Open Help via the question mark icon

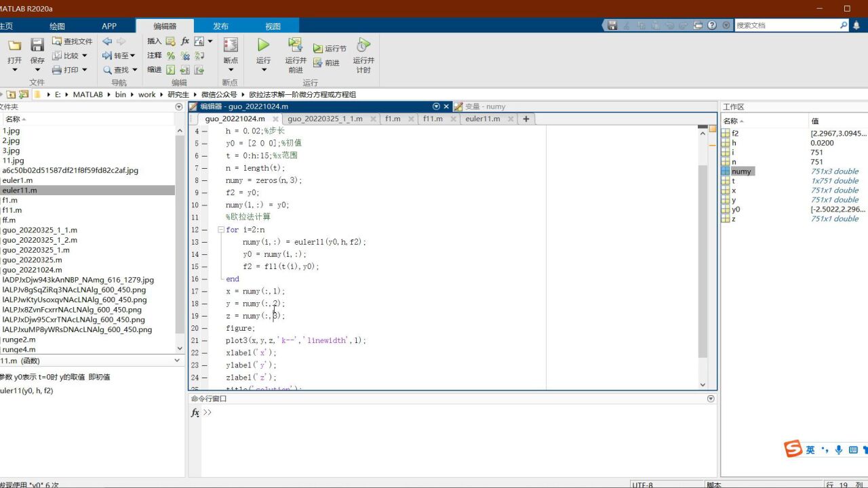[712, 25]
